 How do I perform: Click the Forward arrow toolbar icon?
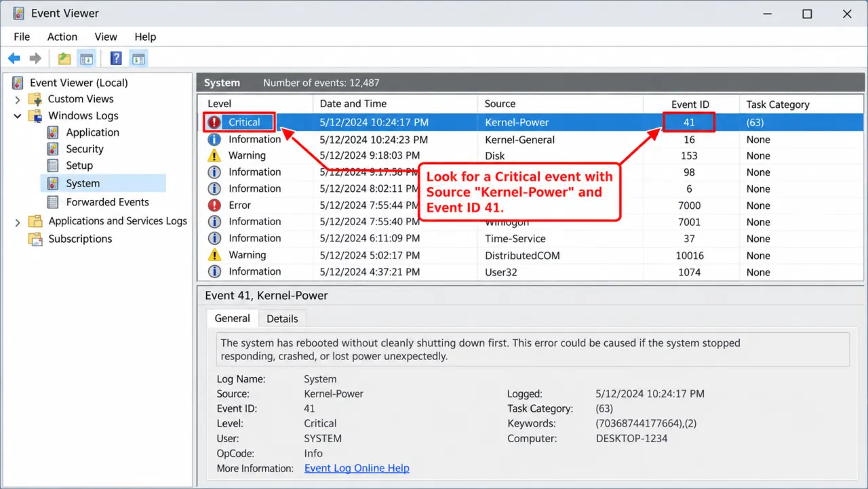point(35,58)
